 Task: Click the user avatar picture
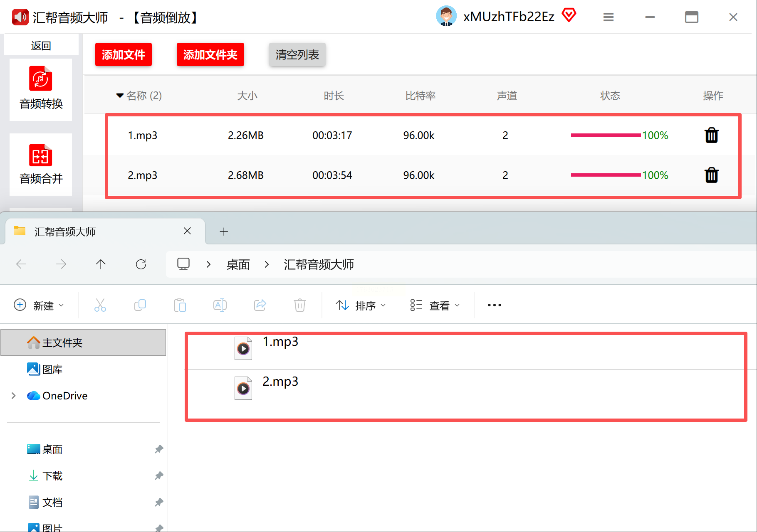(446, 17)
